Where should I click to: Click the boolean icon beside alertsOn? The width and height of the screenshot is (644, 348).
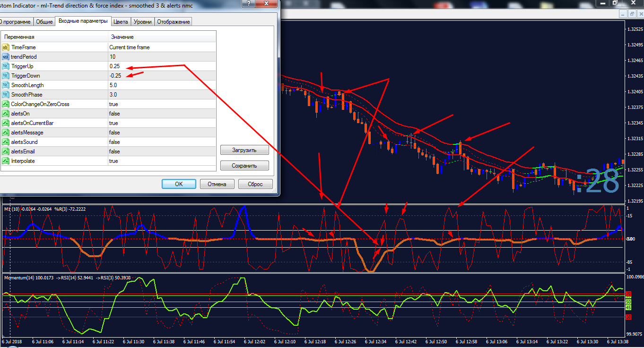6,114
